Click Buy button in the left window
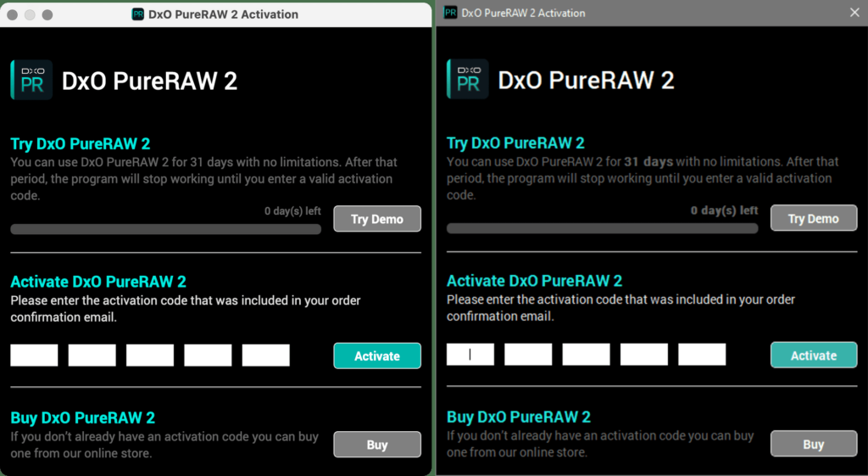This screenshot has height=476, width=868. point(377,445)
